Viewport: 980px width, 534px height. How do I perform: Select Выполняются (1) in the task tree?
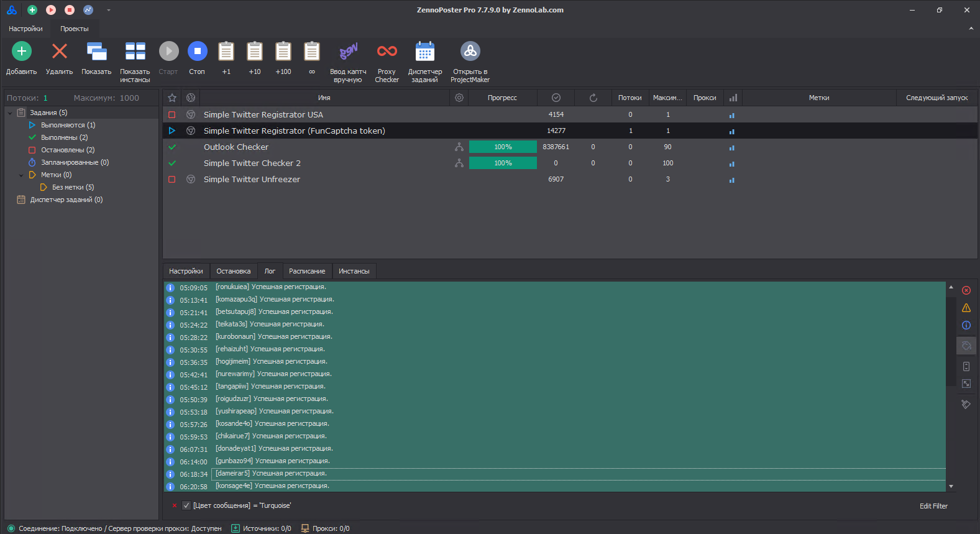pos(68,125)
